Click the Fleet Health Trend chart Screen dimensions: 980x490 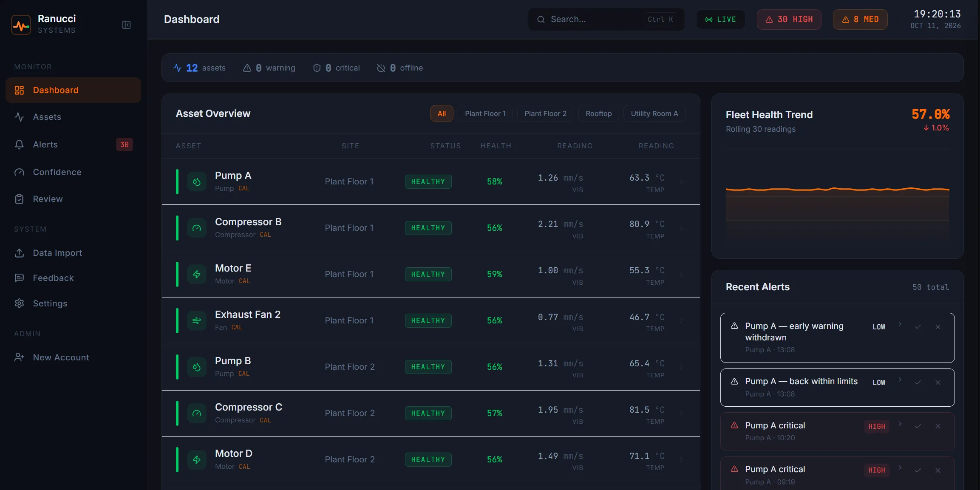[x=837, y=196]
